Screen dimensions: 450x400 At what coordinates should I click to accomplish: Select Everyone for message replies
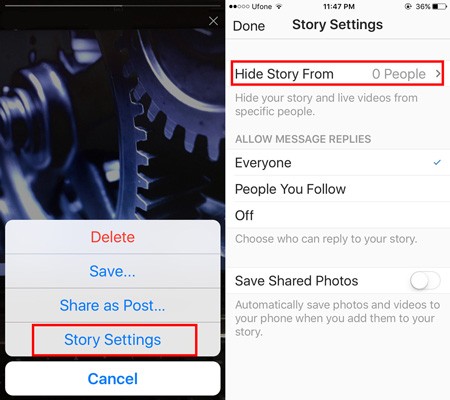(338, 163)
